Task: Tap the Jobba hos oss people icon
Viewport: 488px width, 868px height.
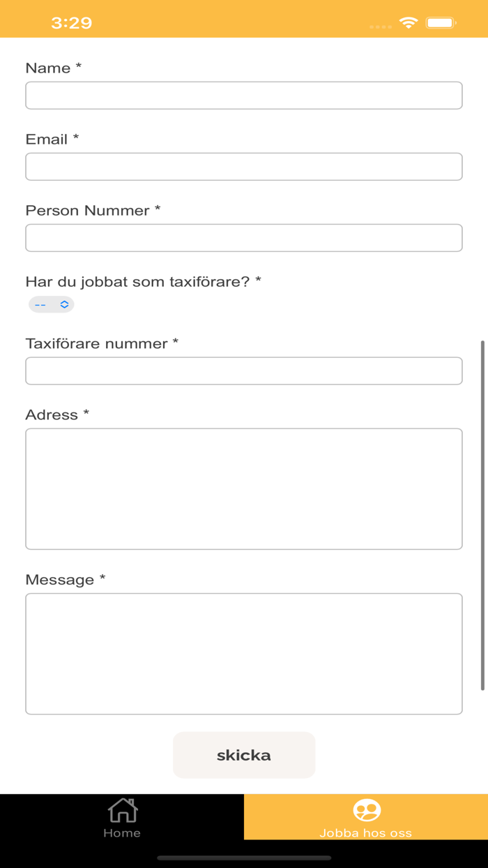Action: click(x=367, y=810)
